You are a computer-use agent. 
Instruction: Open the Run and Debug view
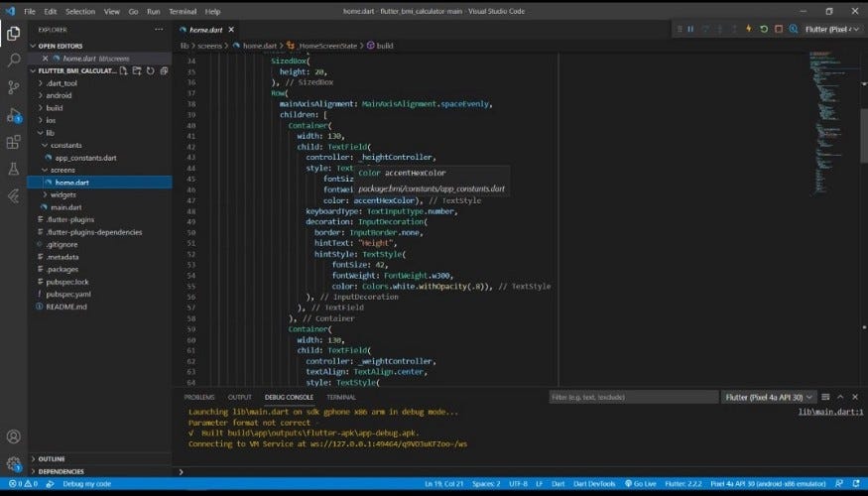click(x=13, y=115)
